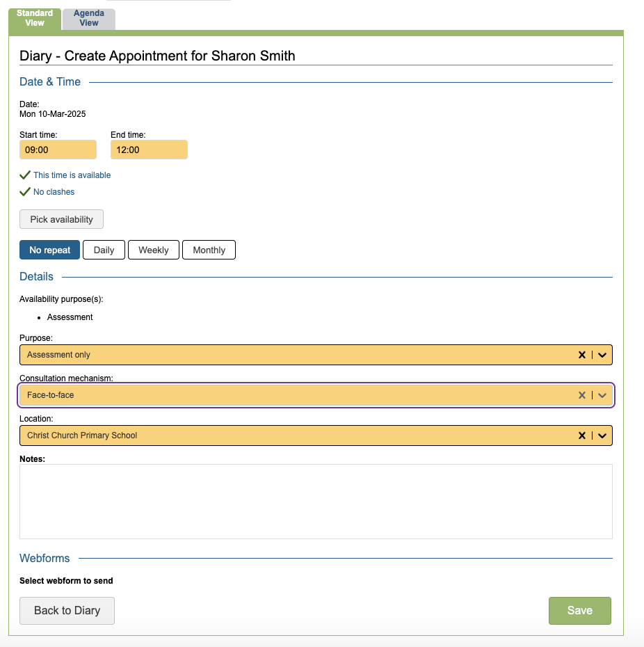Select the No repeat option
Viewport: 644px width, 647px height.
click(x=50, y=250)
